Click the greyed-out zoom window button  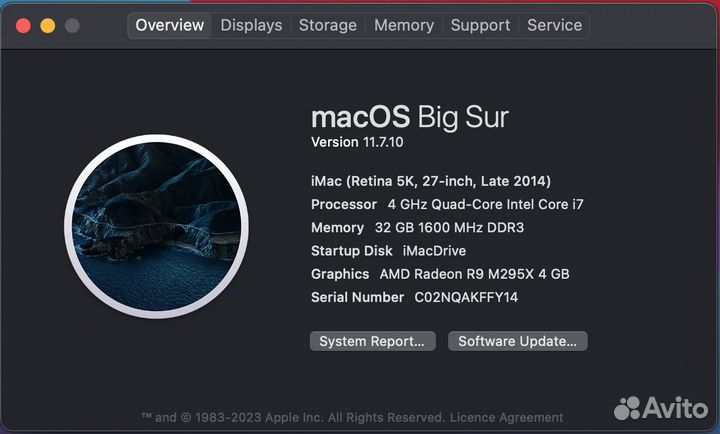[72, 26]
